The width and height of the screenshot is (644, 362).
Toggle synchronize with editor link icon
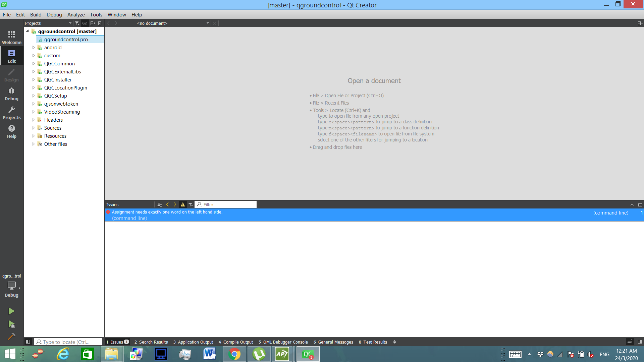tap(85, 23)
